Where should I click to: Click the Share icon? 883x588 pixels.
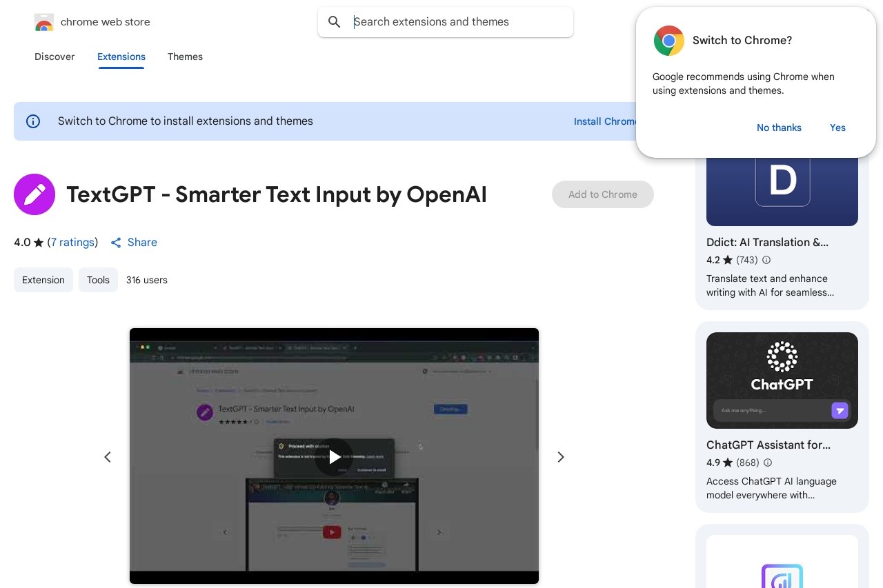pyautogui.click(x=116, y=243)
